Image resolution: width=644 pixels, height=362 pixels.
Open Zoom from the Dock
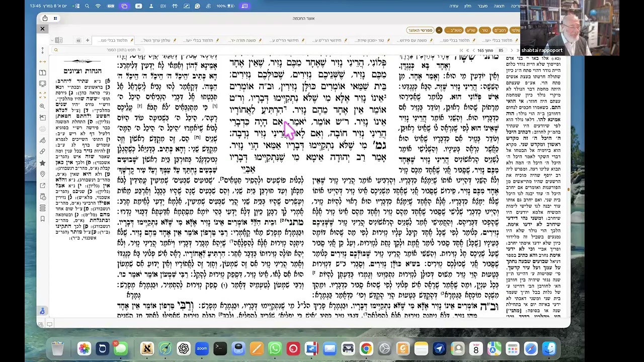[202, 348]
